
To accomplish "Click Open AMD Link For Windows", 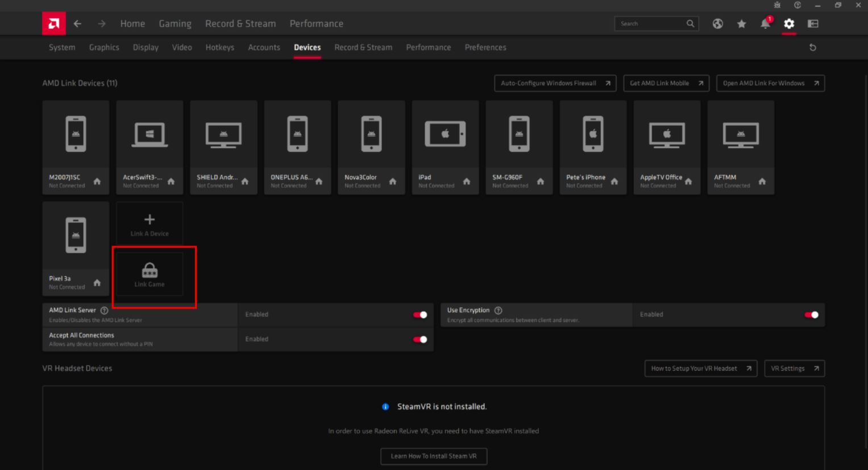I will coord(770,83).
